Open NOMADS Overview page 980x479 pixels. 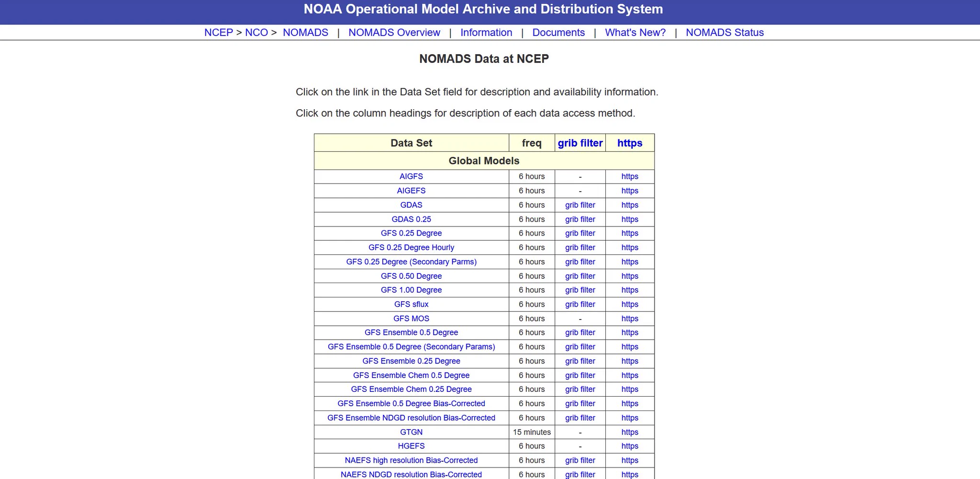pos(394,33)
